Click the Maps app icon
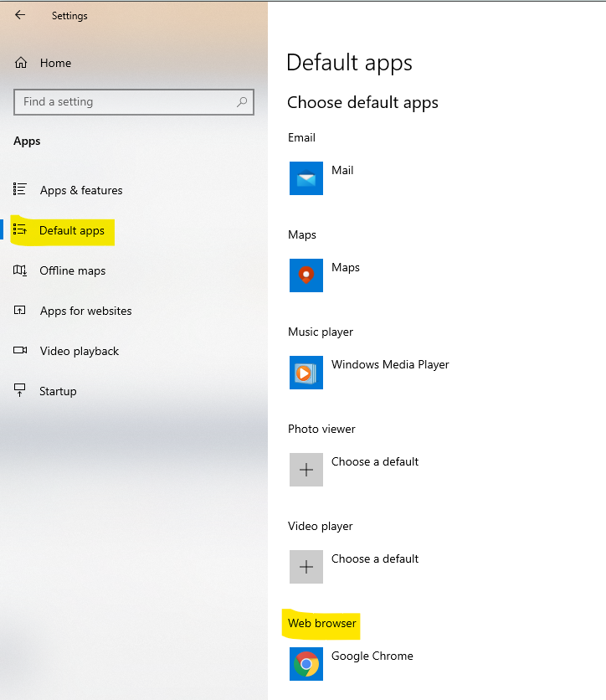 (306, 275)
